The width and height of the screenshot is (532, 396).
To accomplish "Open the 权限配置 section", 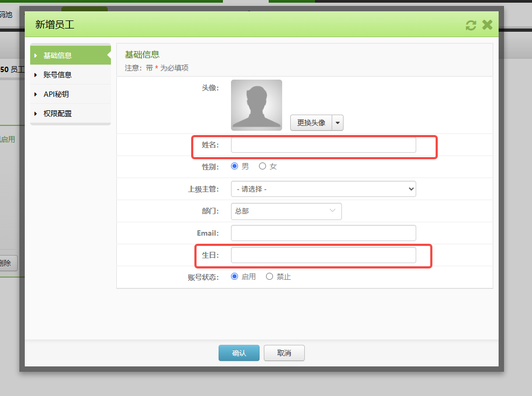I will (57, 114).
